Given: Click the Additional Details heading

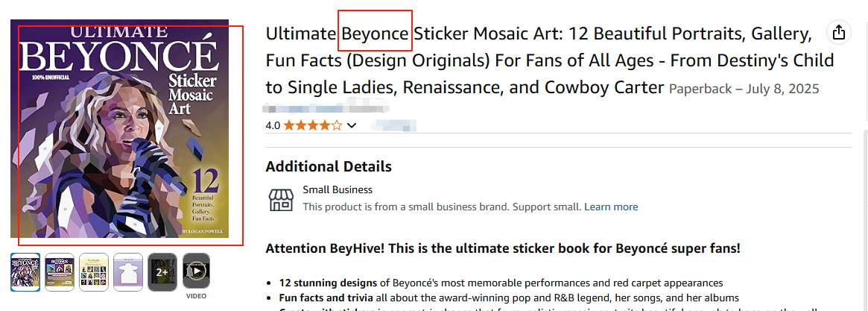Looking at the screenshot, I should (x=329, y=166).
